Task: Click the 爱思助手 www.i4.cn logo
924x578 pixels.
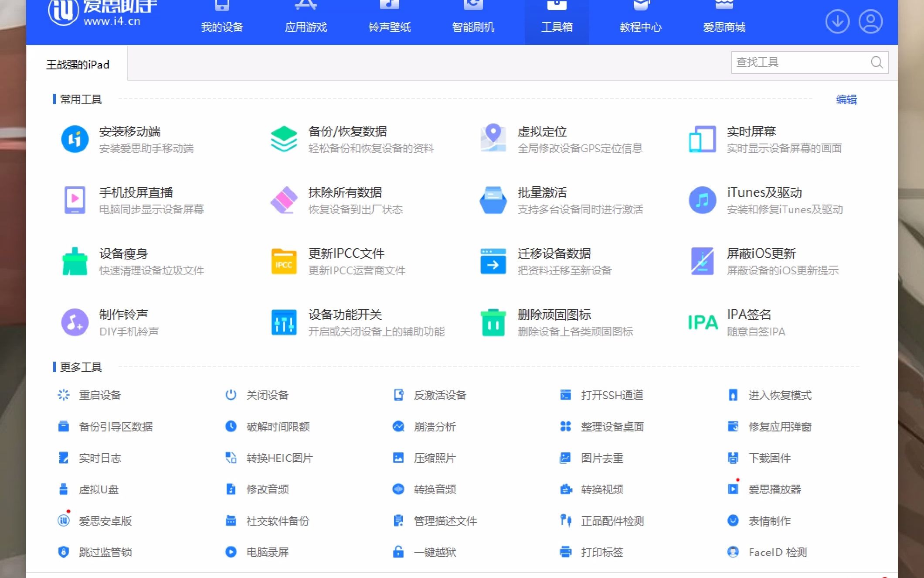Action: coord(102,13)
